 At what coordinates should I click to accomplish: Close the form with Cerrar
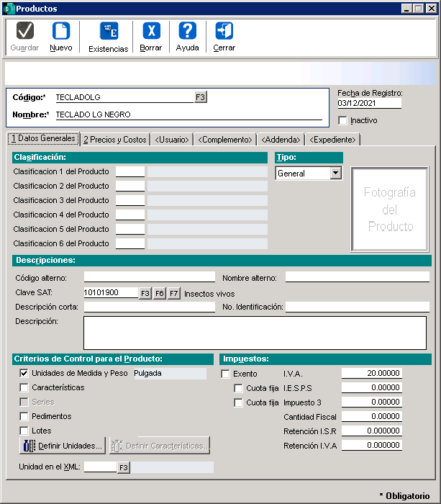224,37
